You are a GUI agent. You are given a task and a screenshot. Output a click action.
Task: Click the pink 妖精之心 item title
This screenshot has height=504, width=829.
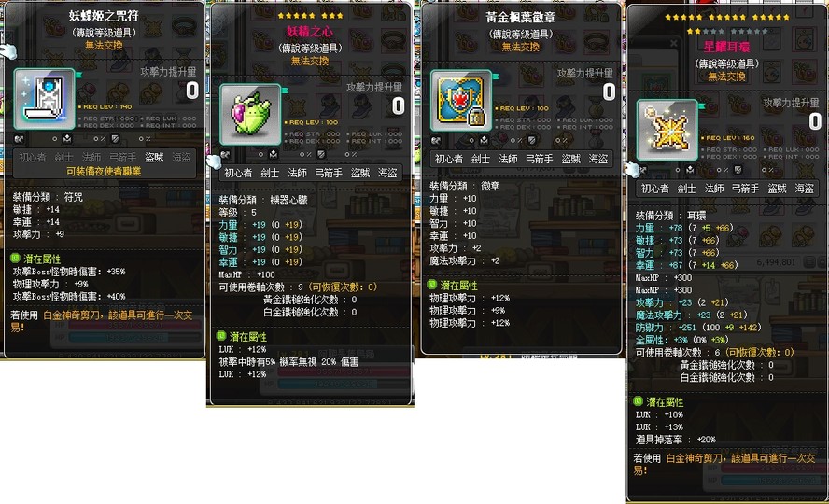pos(310,32)
